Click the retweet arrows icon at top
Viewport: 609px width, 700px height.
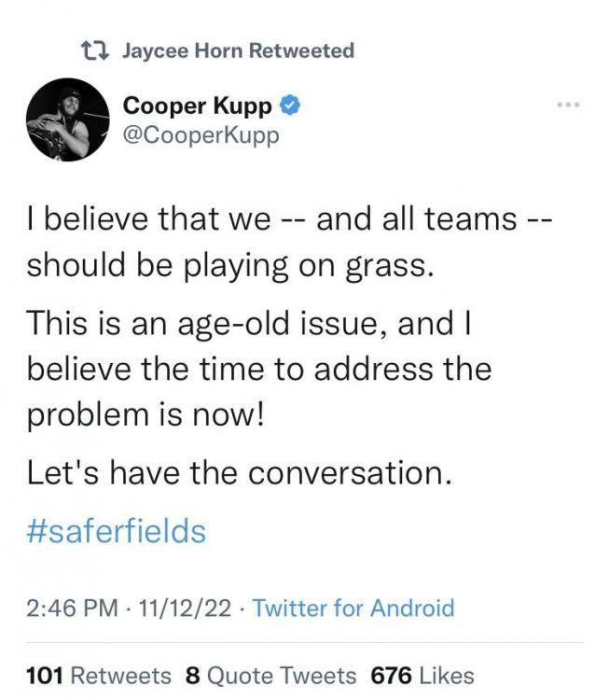(x=96, y=51)
